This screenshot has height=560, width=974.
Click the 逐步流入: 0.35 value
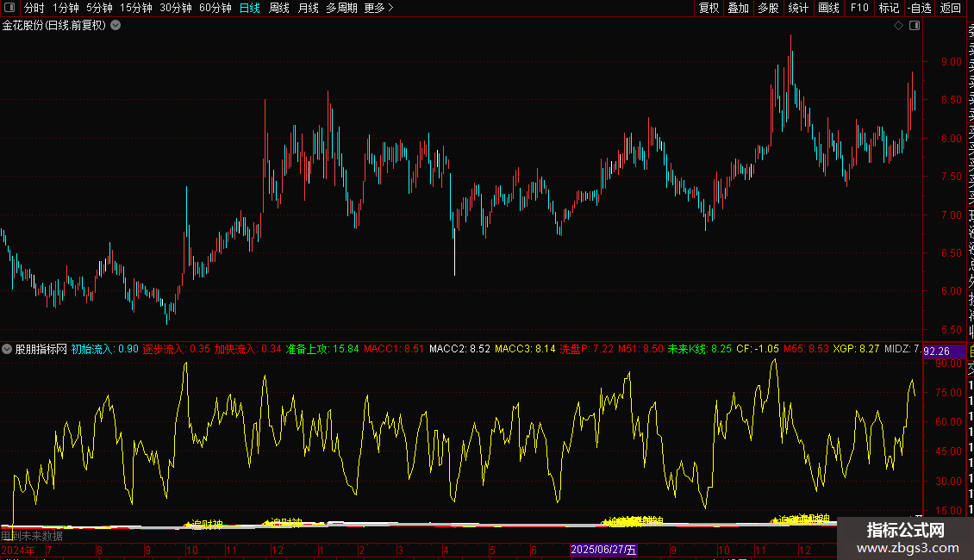coord(177,349)
